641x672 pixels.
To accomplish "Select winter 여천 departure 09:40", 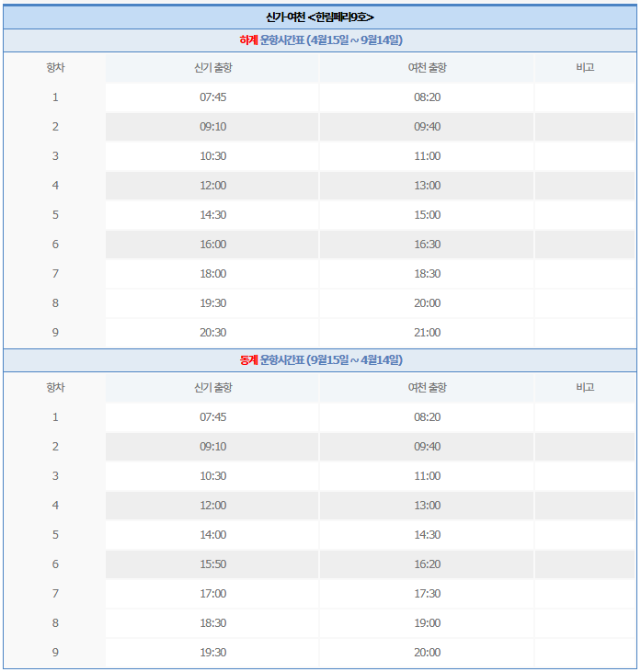I will (427, 447).
